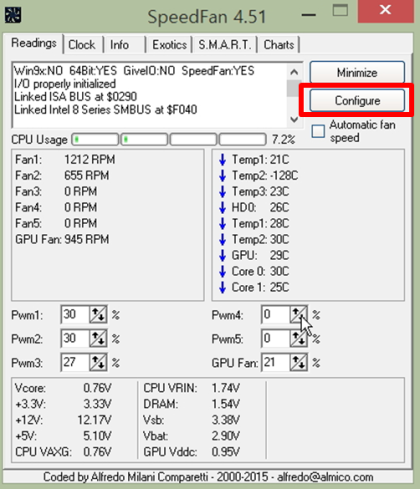
Task: Go to the Charts tab
Action: pos(279,45)
